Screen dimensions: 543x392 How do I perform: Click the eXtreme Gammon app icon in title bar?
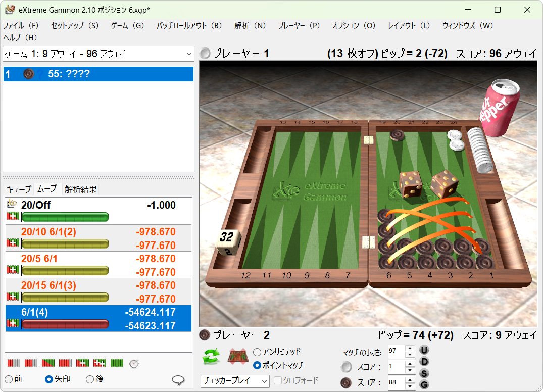10,10
